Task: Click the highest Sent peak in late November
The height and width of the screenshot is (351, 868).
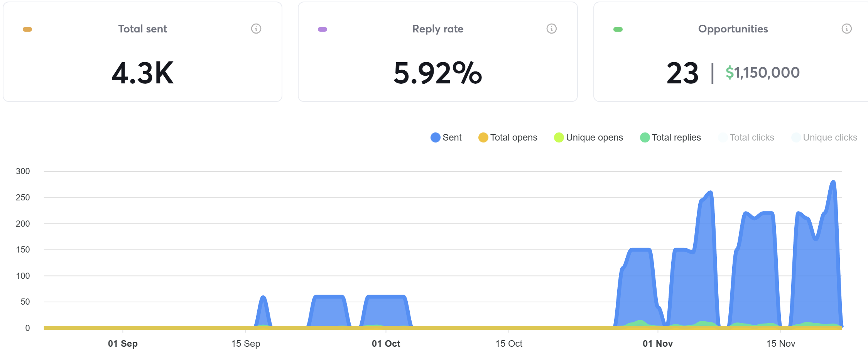Action: (833, 181)
